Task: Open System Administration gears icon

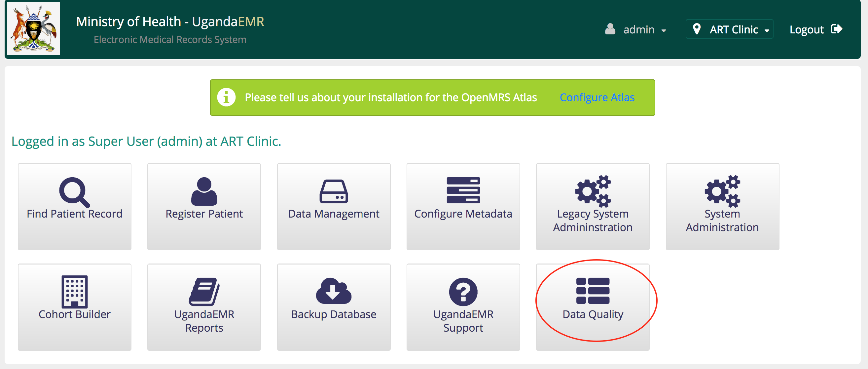Action: pos(722,191)
